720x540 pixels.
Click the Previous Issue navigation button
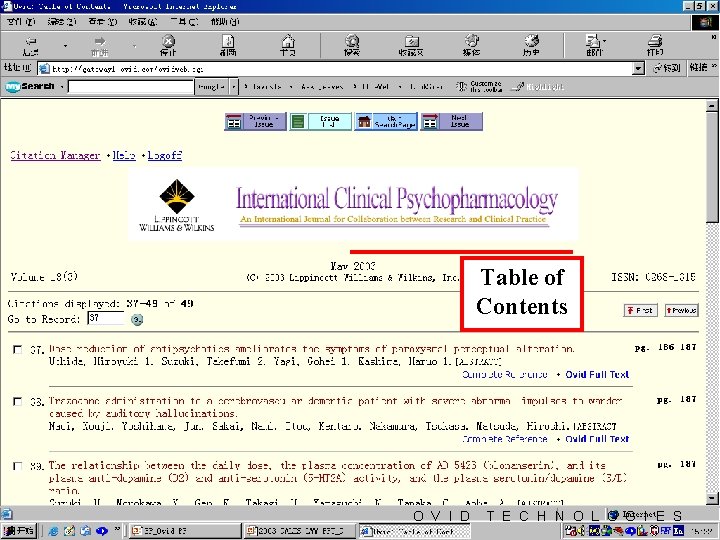coord(255,122)
